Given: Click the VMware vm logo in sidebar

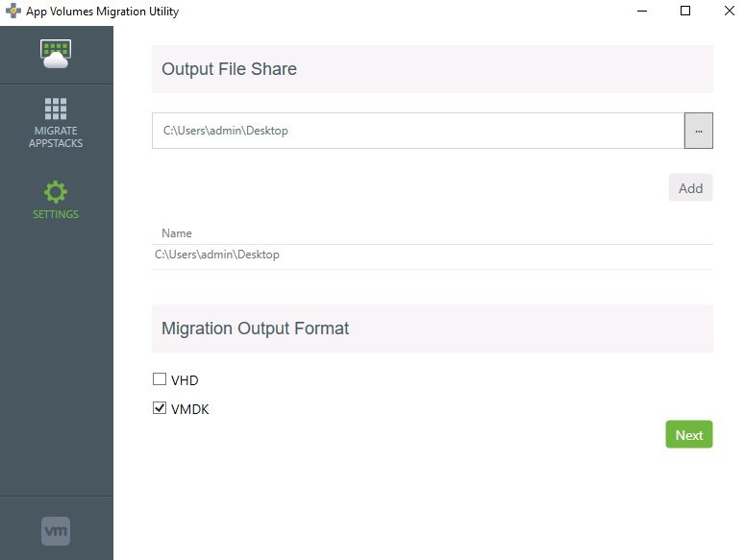Looking at the screenshot, I should click(56, 530).
